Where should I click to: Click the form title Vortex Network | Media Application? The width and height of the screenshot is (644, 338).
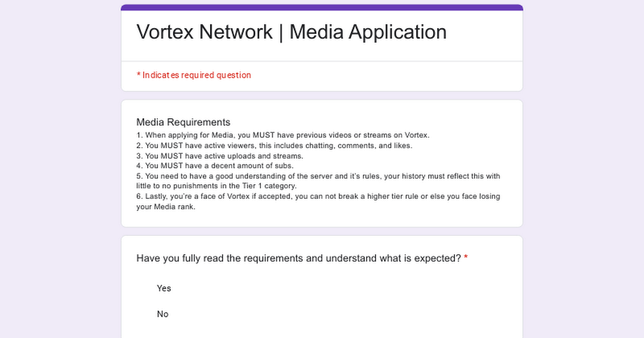[x=291, y=32]
